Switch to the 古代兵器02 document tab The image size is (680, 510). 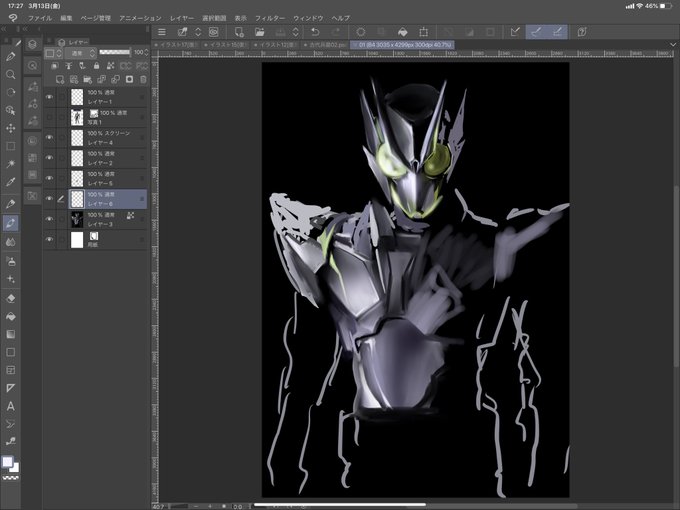325,45
